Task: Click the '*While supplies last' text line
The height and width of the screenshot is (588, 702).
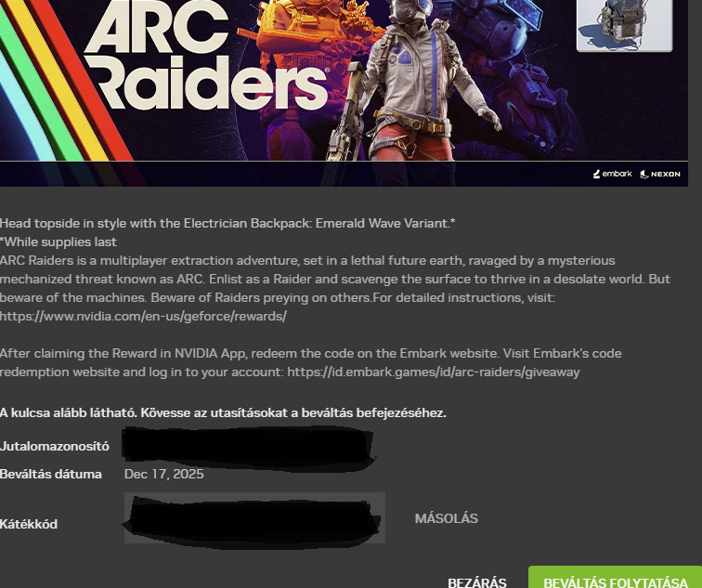Action: tap(58, 242)
